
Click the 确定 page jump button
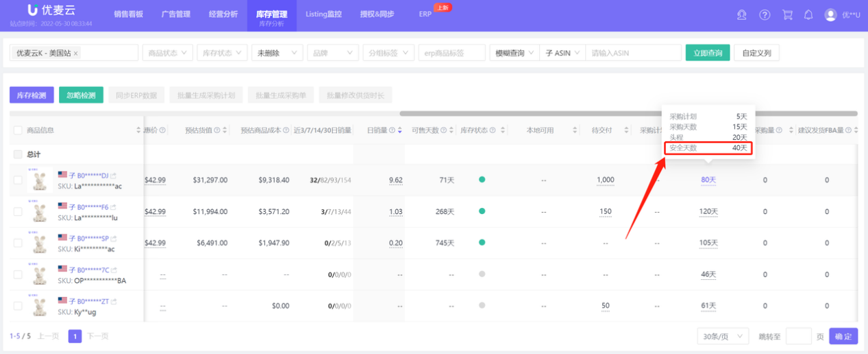843,336
